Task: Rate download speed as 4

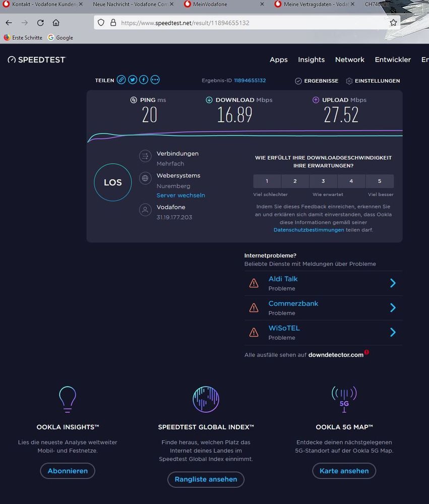Action: click(x=351, y=181)
